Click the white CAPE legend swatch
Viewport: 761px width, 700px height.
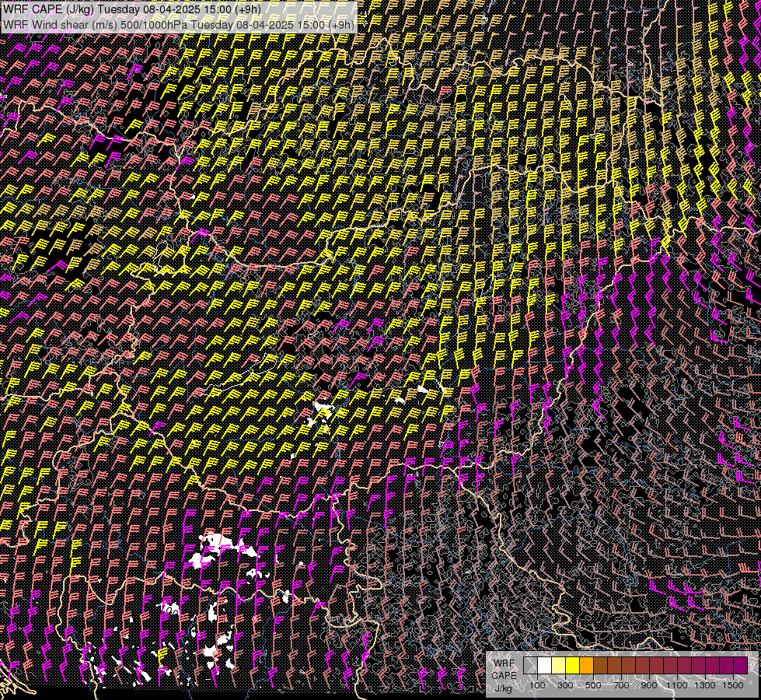545,665
